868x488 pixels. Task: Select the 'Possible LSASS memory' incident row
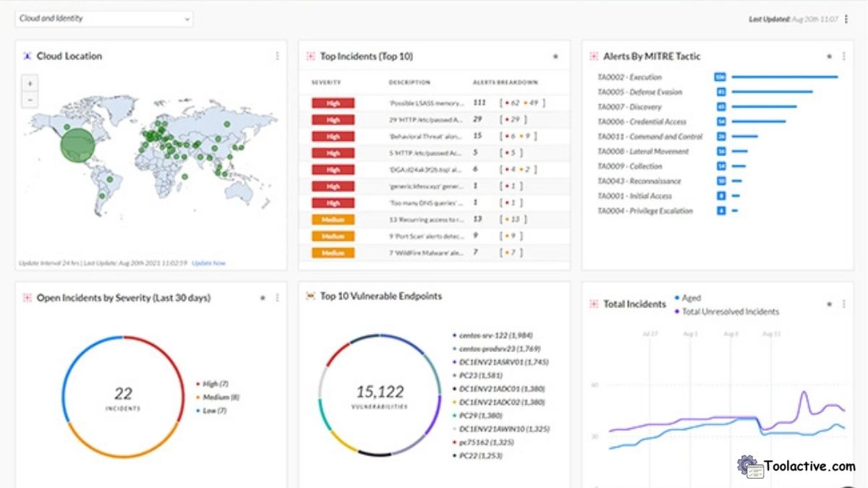click(427, 103)
